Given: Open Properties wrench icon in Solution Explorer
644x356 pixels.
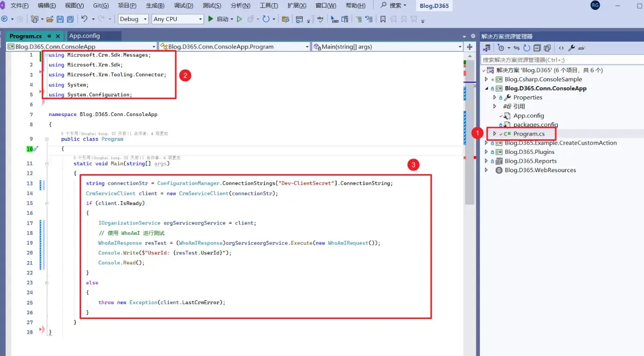Looking at the screenshot, I should click(x=571, y=48).
